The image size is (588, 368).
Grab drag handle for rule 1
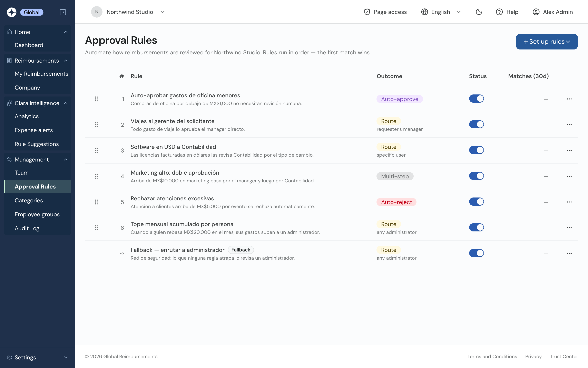coord(96,99)
